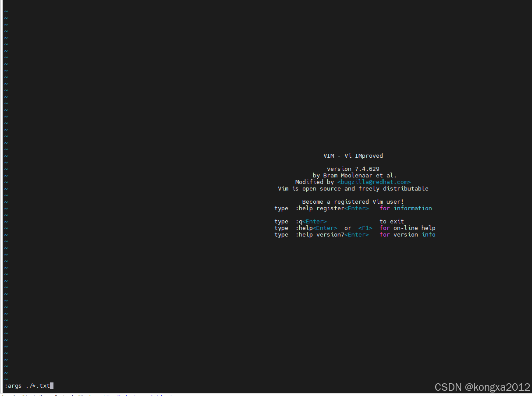Click ':help version7<Enter>' text

[x=332, y=234]
